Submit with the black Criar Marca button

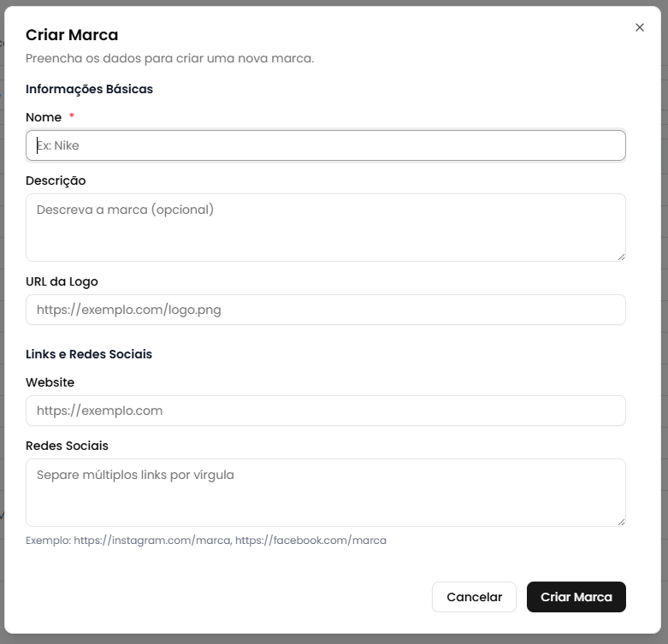576,597
